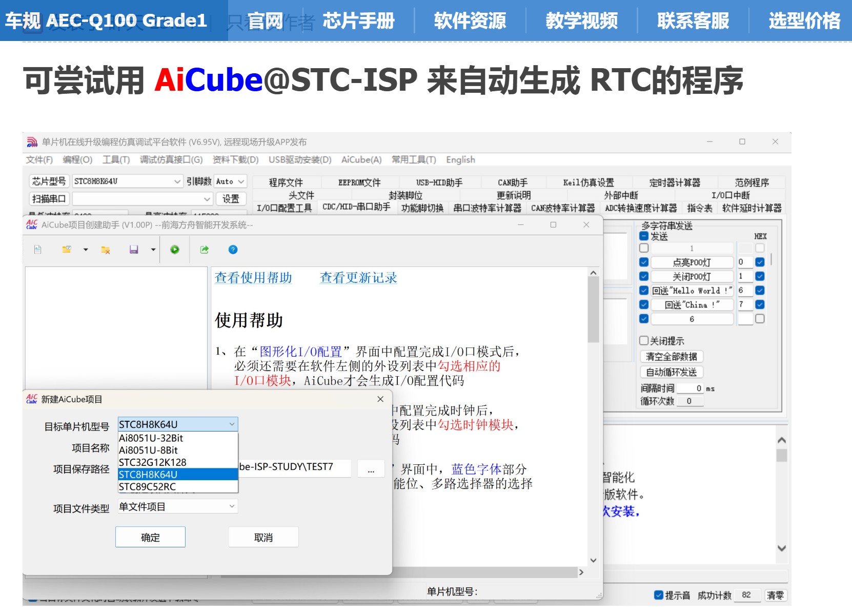Image resolution: width=852 pixels, height=616 pixels.
Task: Select Ai8051U-8Bit from the chip list
Action: click(x=178, y=450)
